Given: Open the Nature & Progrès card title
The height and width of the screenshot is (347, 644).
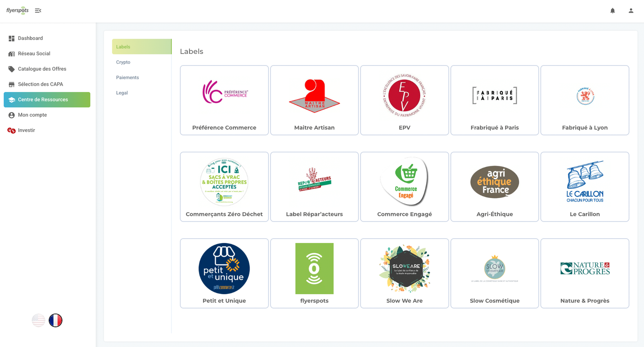Looking at the screenshot, I should tap(585, 301).
